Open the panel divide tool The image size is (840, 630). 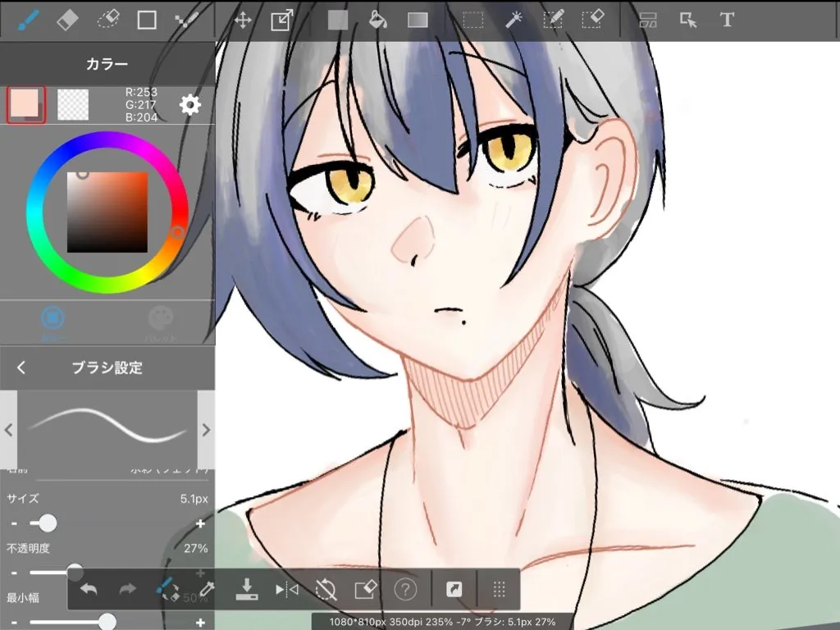[648, 21]
